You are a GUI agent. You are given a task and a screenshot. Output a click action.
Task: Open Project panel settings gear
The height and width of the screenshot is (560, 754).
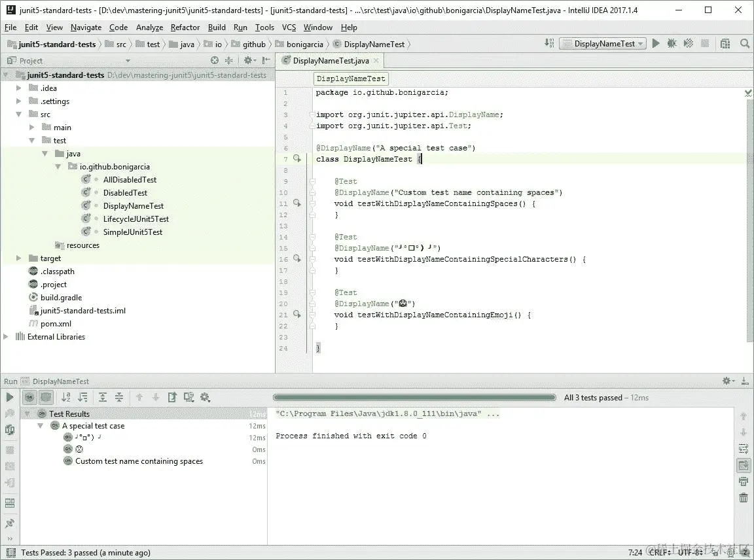[249, 61]
